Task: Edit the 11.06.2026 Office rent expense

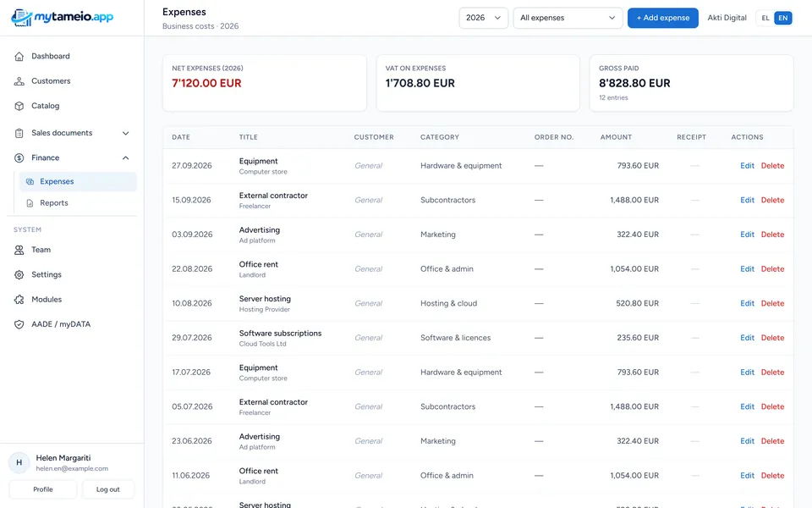Action: [x=747, y=476]
